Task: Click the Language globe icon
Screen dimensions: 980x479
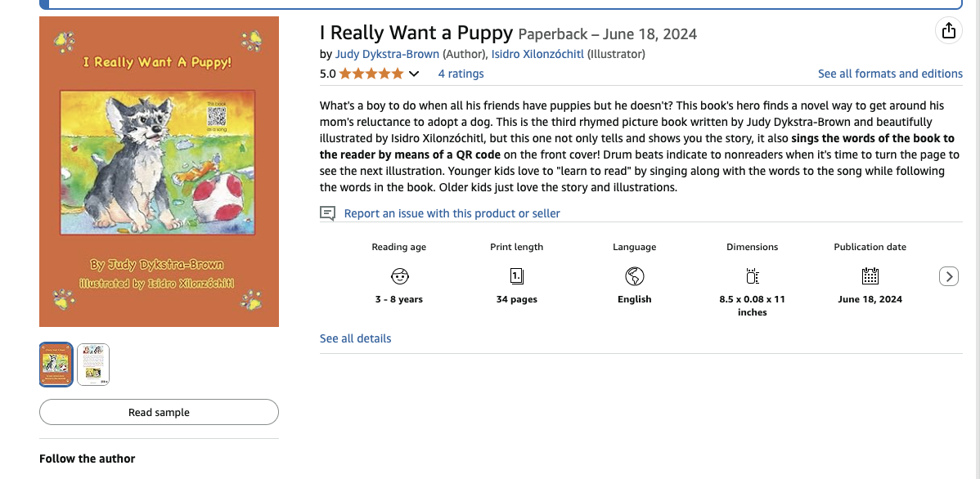Action: coord(635,275)
